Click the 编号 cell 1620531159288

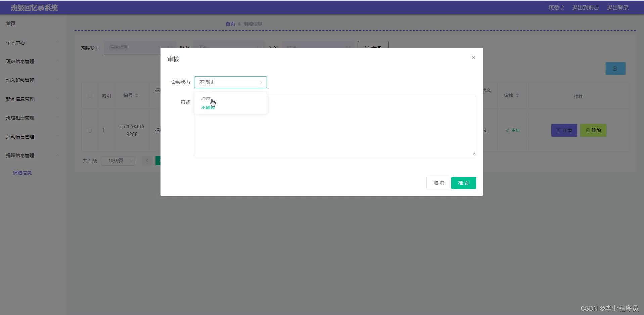click(132, 130)
